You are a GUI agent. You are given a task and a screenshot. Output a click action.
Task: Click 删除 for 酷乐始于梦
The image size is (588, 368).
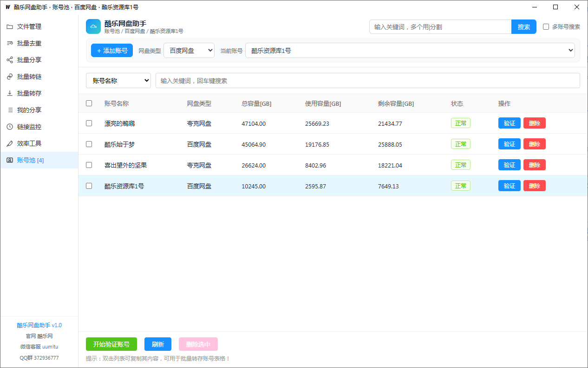pyautogui.click(x=535, y=144)
